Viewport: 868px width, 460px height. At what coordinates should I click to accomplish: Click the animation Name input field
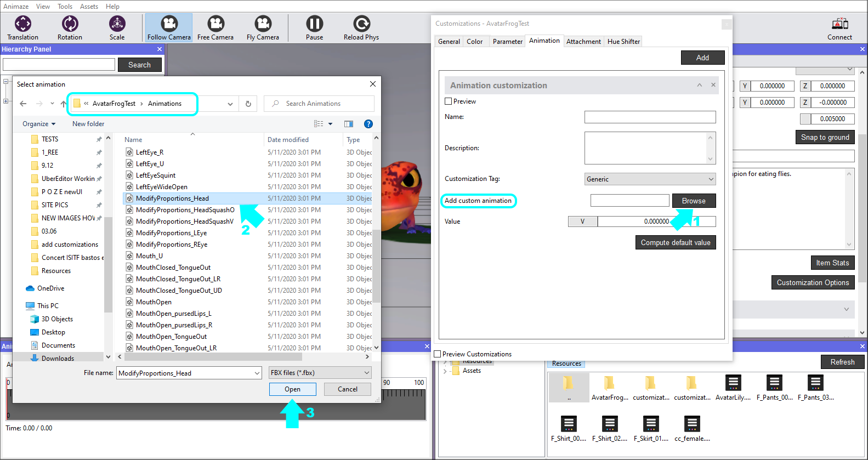pyautogui.click(x=650, y=117)
